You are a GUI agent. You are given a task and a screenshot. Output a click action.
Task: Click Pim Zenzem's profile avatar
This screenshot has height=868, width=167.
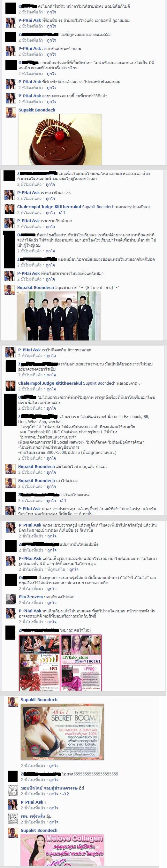point(11,599)
